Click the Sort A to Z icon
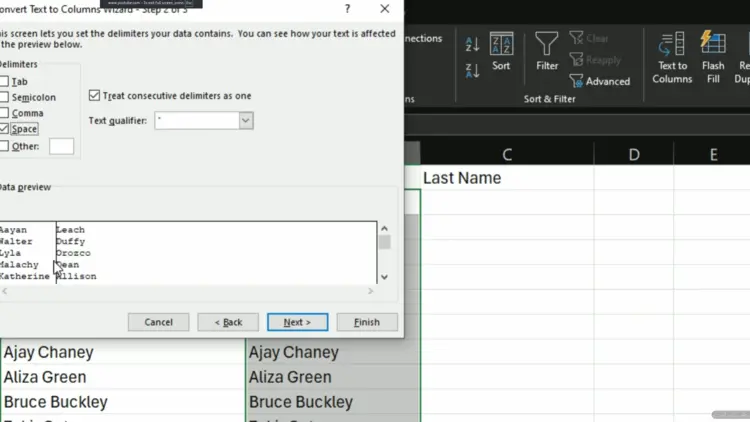The width and height of the screenshot is (750, 422). point(472,44)
